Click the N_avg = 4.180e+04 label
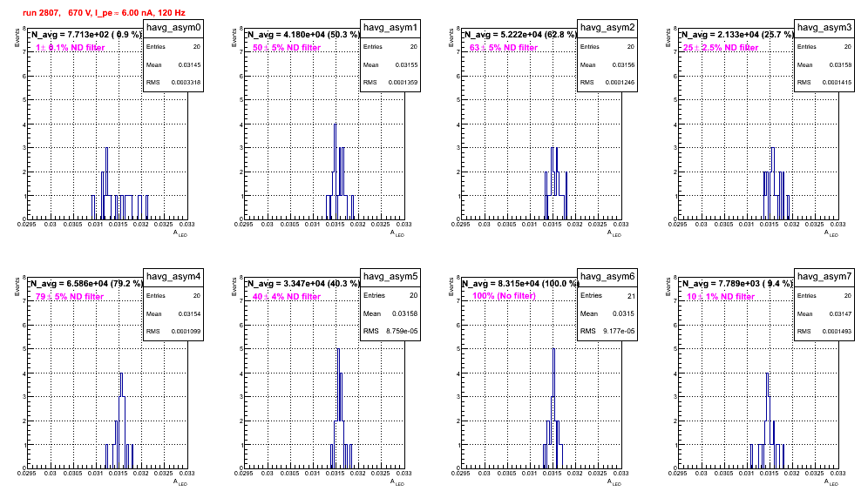The image size is (868, 498). [302, 35]
